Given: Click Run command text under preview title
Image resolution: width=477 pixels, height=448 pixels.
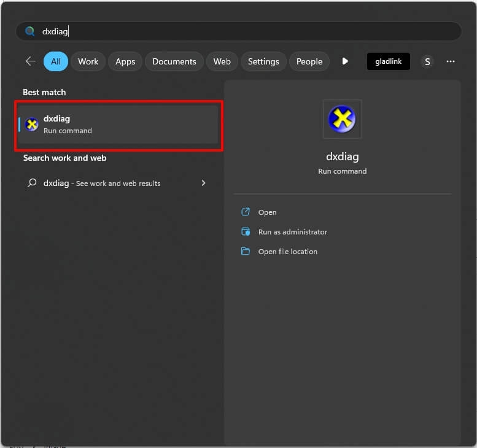Looking at the screenshot, I should click(342, 171).
